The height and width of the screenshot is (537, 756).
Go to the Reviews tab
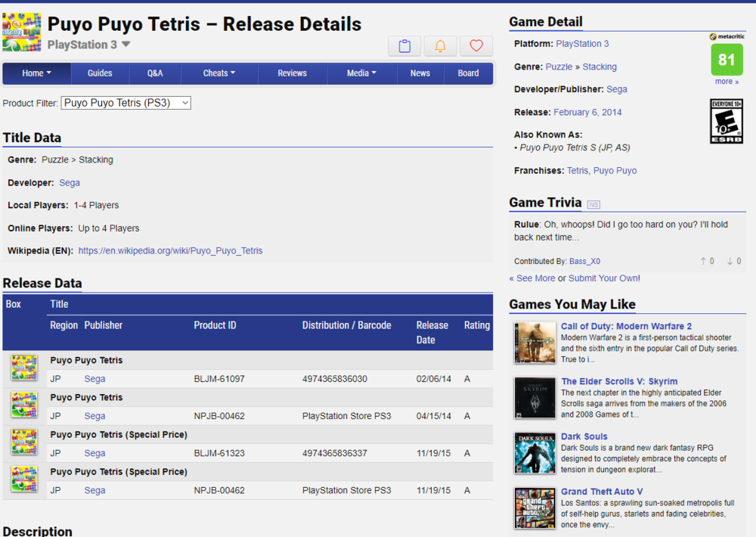coord(292,73)
